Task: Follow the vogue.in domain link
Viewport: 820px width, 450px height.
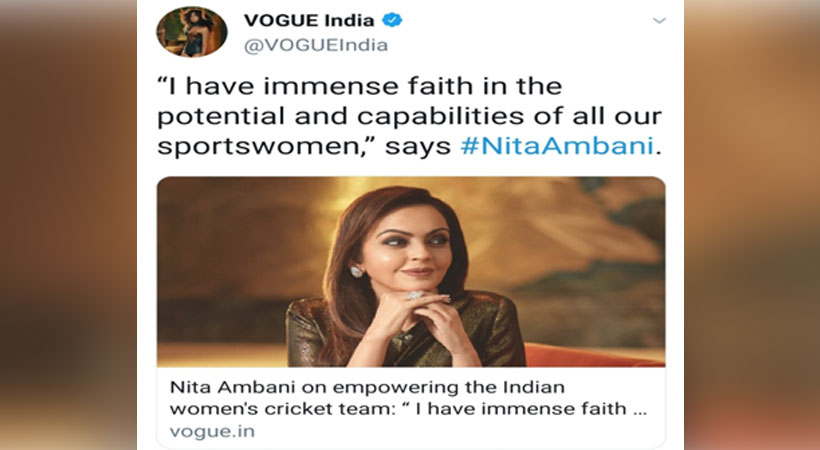Action: [x=212, y=432]
